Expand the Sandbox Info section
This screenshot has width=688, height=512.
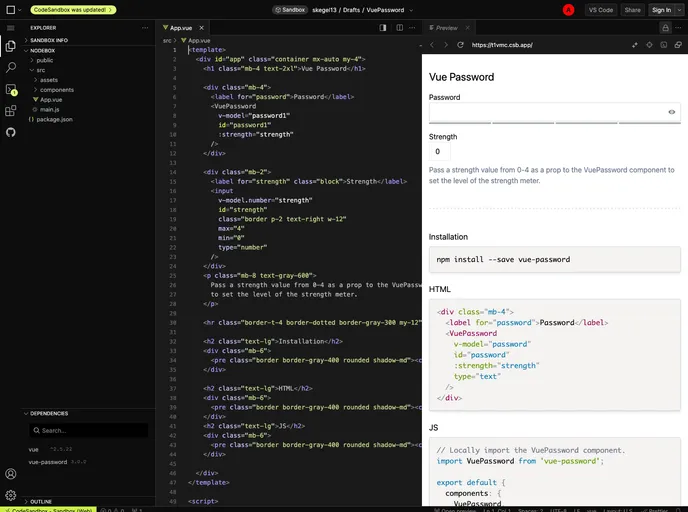(x=49, y=40)
